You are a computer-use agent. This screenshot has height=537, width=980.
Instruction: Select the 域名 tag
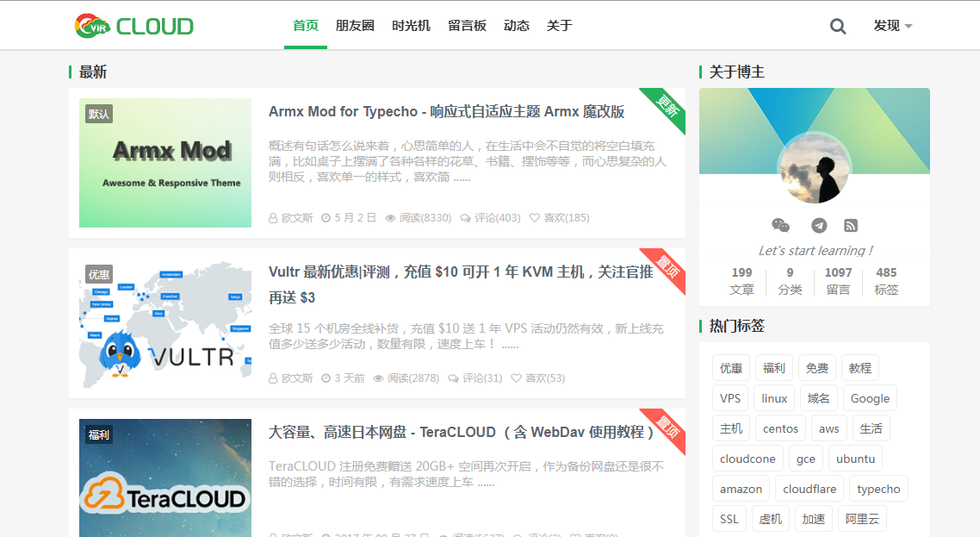818,398
